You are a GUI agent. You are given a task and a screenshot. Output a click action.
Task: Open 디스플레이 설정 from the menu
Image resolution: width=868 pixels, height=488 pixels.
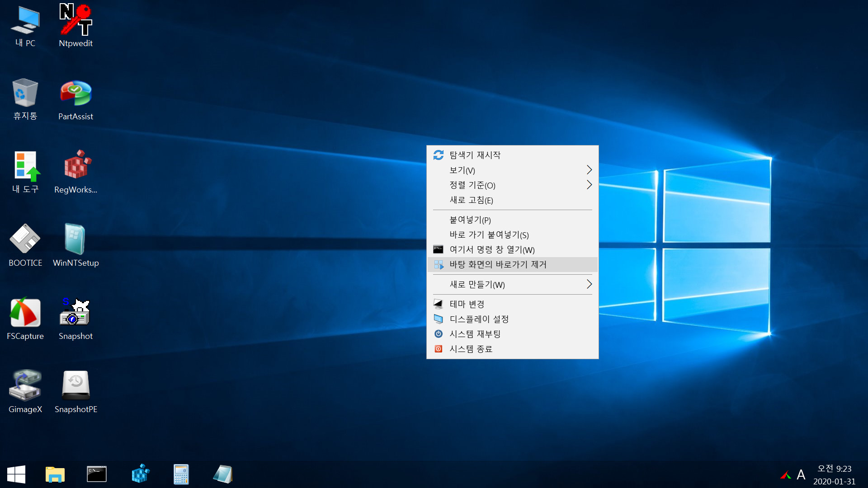tap(513, 319)
